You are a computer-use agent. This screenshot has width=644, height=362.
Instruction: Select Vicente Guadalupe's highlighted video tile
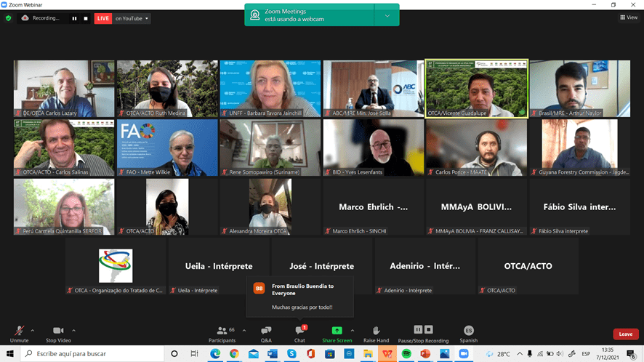[476, 88]
